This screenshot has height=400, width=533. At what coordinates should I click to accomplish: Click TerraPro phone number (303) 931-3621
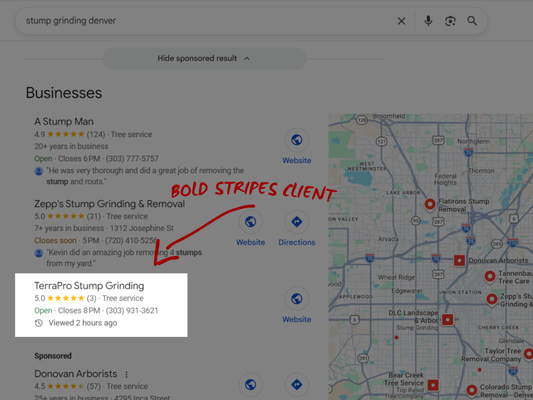click(x=132, y=311)
